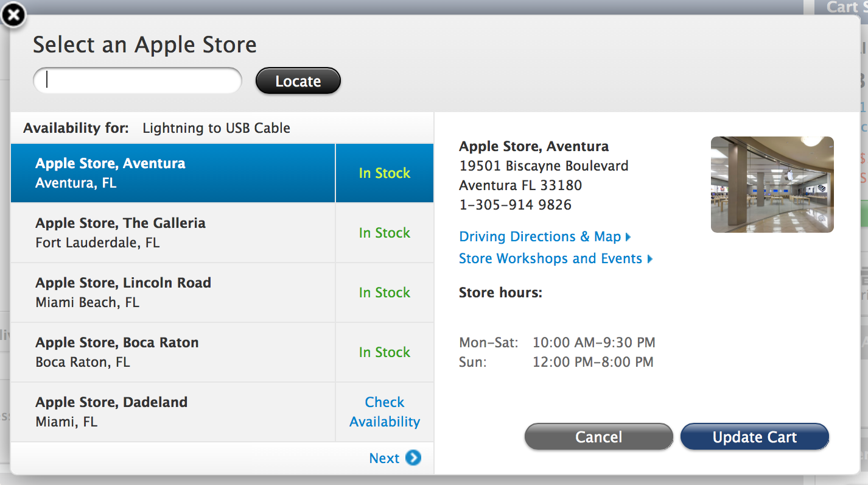Click the Aventura store photo thumbnail

pyautogui.click(x=772, y=185)
